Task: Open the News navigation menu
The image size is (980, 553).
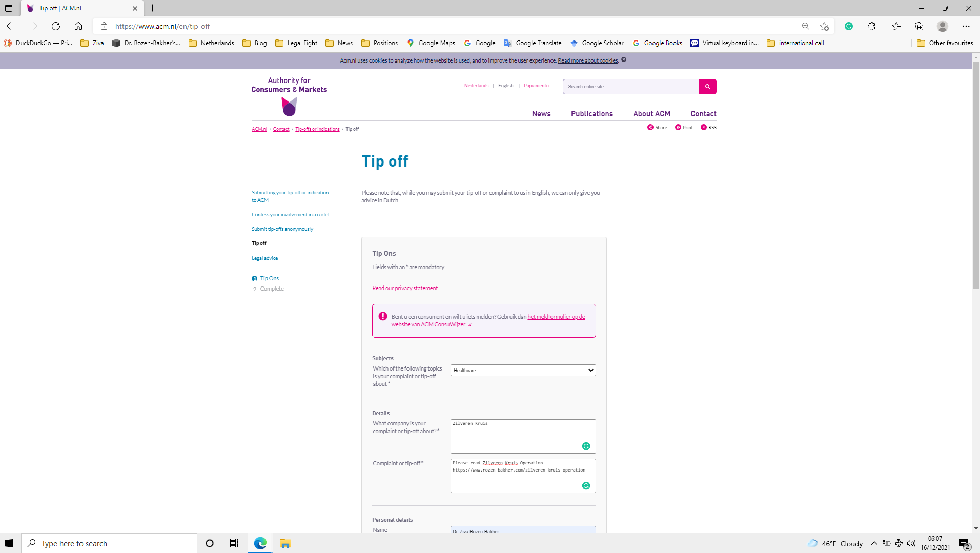Action: pyautogui.click(x=541, y=114)
